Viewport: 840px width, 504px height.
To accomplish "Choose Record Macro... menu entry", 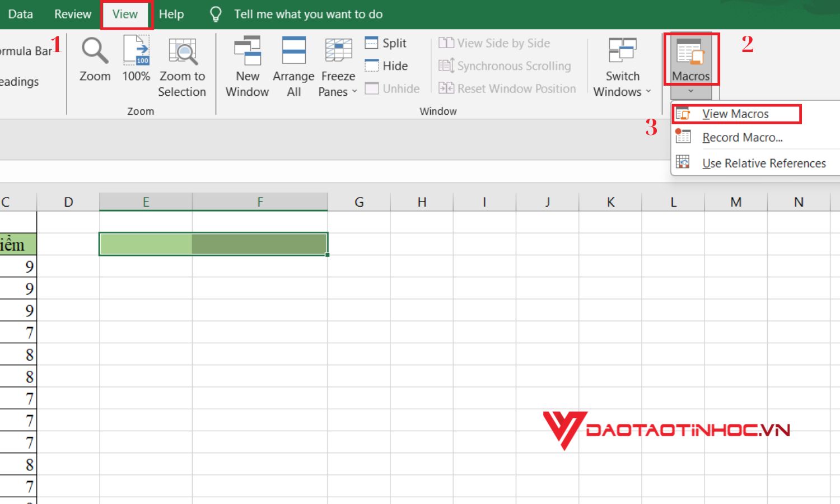I will 742,138.
